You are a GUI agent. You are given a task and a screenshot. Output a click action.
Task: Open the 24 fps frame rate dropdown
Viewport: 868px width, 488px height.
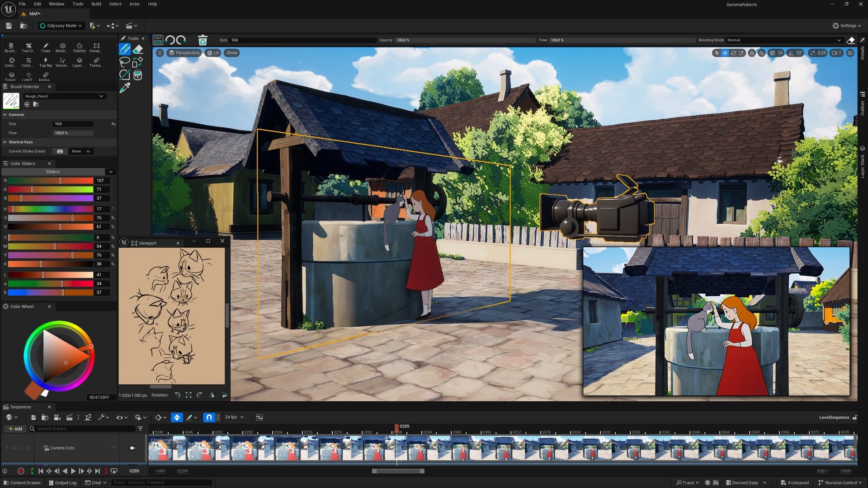point(234,417)
